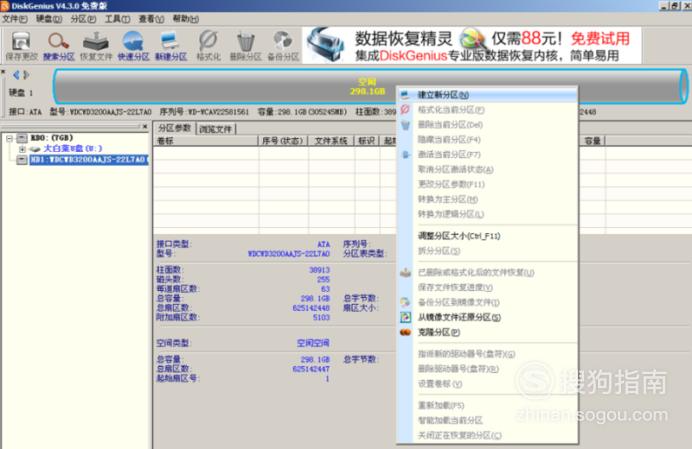Viewport: 692px width, 449px height.
Task: Open the 文件 menu
Action: pos(15,19)
